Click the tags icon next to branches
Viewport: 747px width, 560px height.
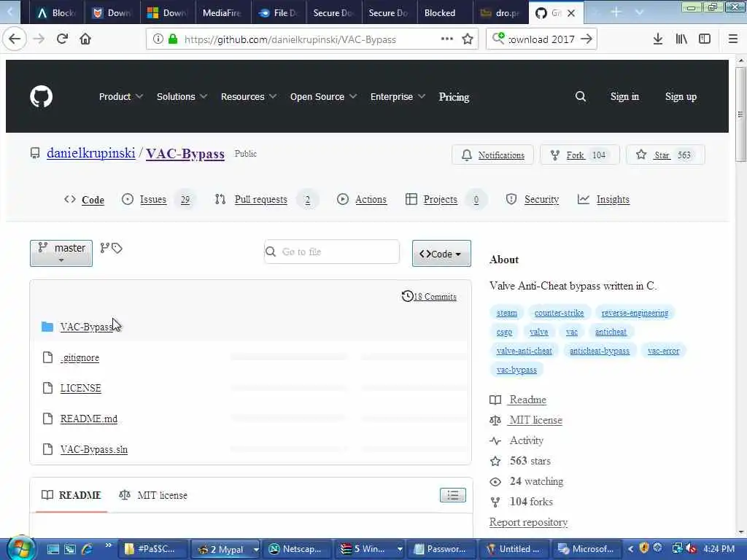117,248
